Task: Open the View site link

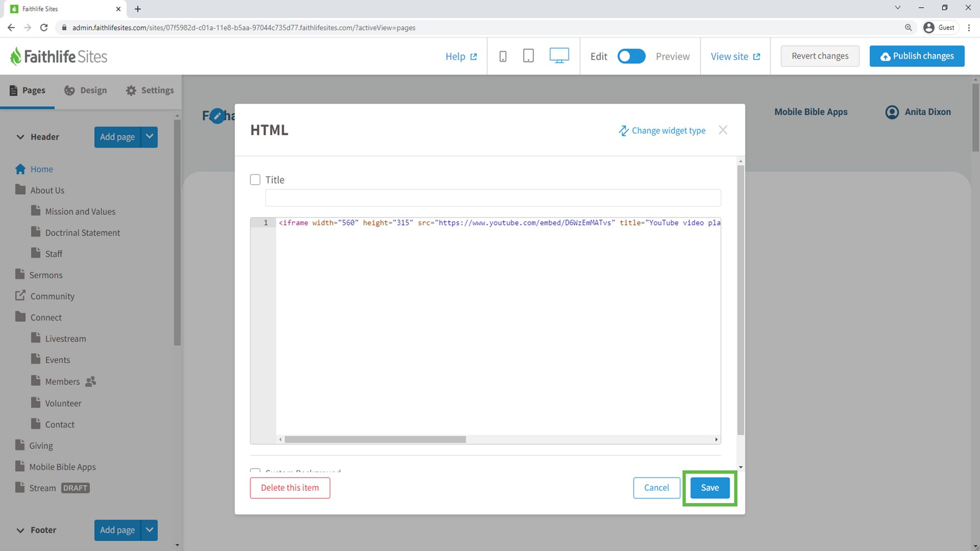Action: click(735, 57)
